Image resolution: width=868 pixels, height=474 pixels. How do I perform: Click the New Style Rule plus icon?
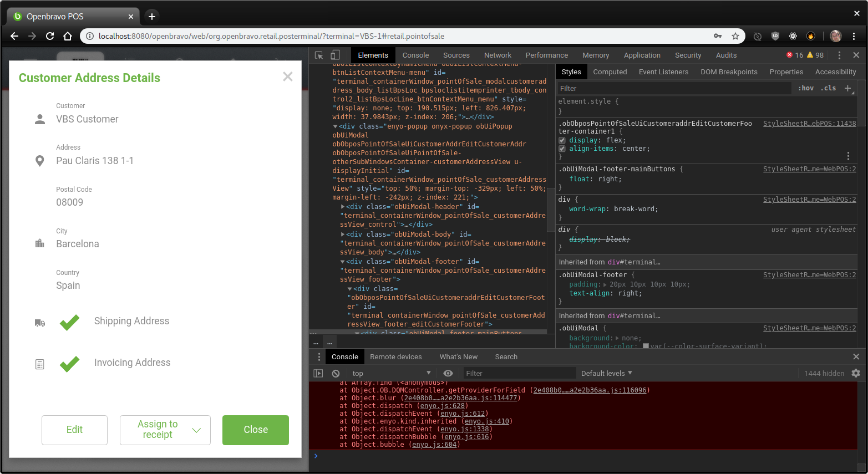pos(847,88)
